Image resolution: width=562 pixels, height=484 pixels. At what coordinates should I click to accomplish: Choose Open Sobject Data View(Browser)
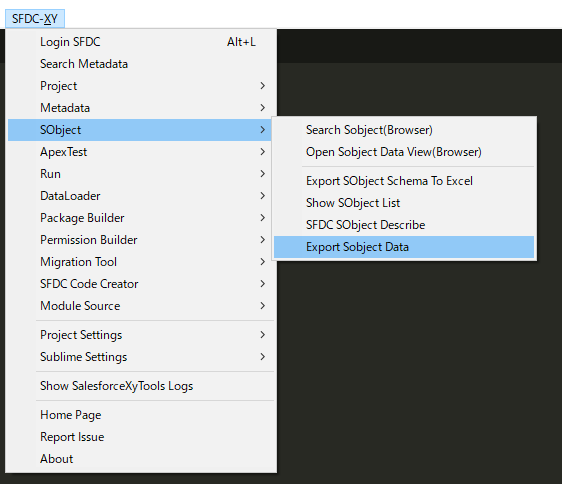404,152
